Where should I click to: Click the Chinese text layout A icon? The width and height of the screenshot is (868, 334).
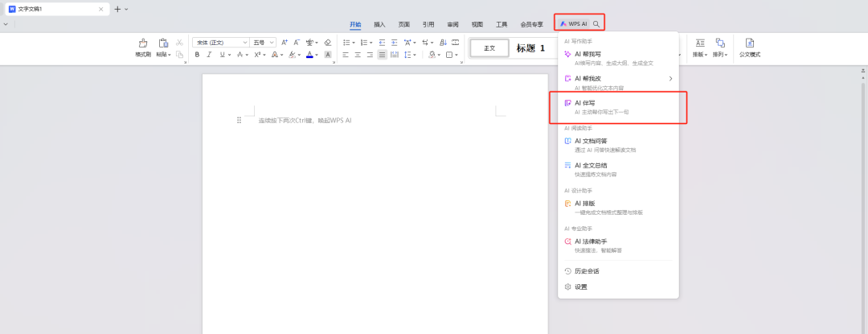click(x=407, y=42)
